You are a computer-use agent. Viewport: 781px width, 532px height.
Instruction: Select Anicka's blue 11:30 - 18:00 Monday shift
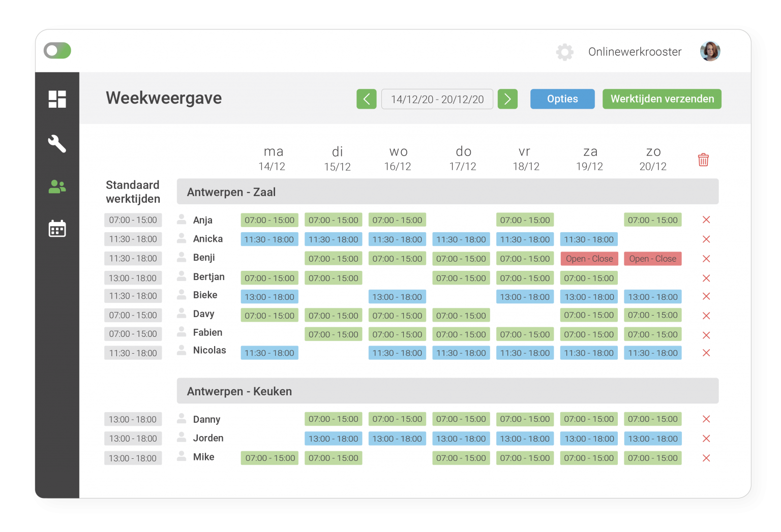269,239
